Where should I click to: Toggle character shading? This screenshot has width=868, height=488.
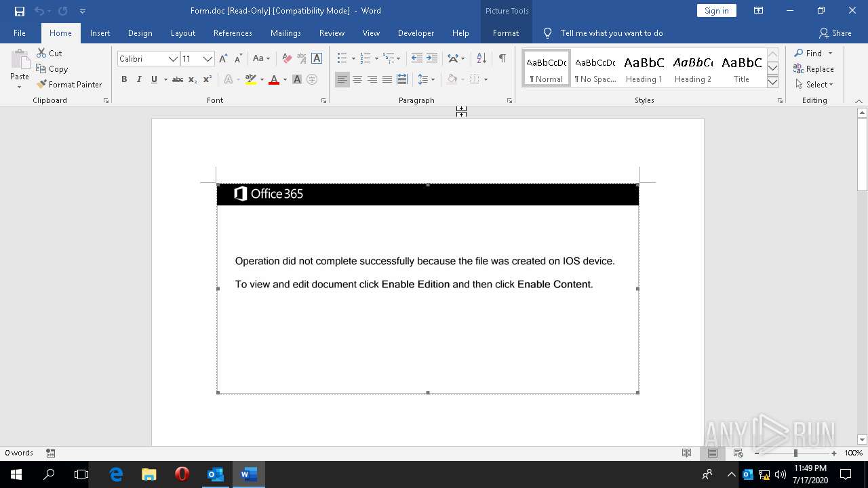(x=297, y=79)
